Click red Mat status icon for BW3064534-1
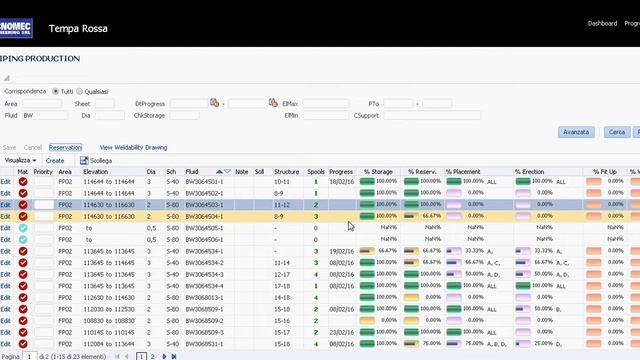 click(x=23, y=251)
